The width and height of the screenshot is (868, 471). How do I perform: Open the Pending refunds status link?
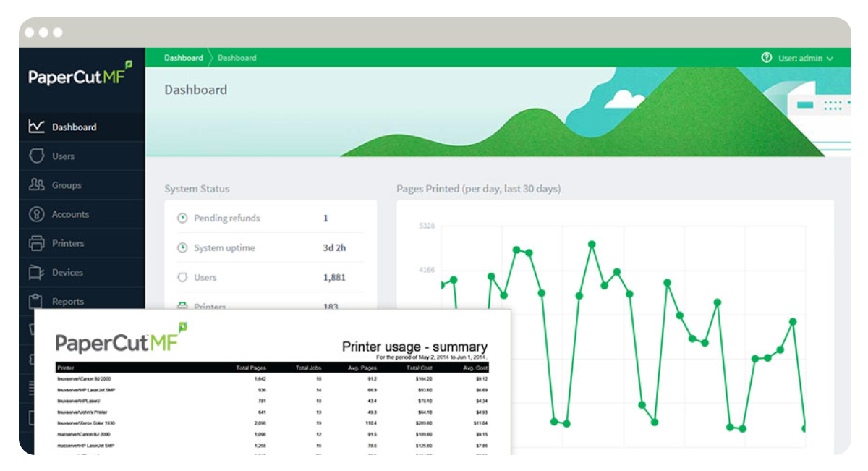(226, 218)
